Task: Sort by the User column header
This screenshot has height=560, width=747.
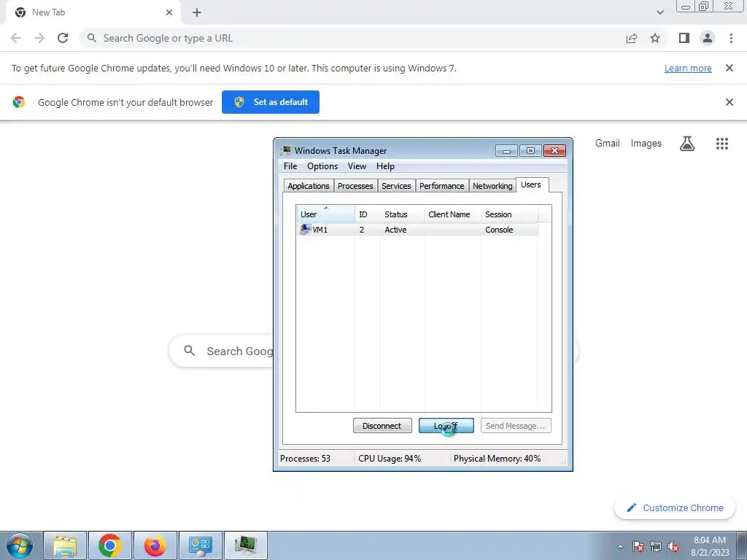Action: click(x=325, y=214)
